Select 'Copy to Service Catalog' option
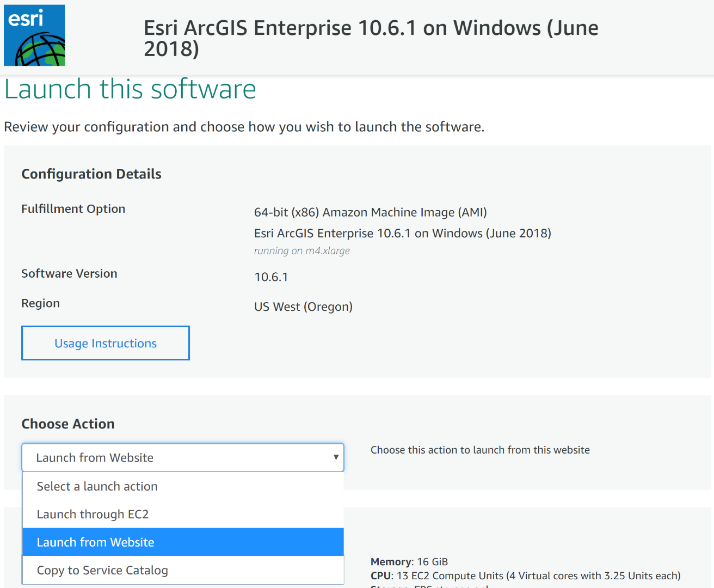 (183, 570)
